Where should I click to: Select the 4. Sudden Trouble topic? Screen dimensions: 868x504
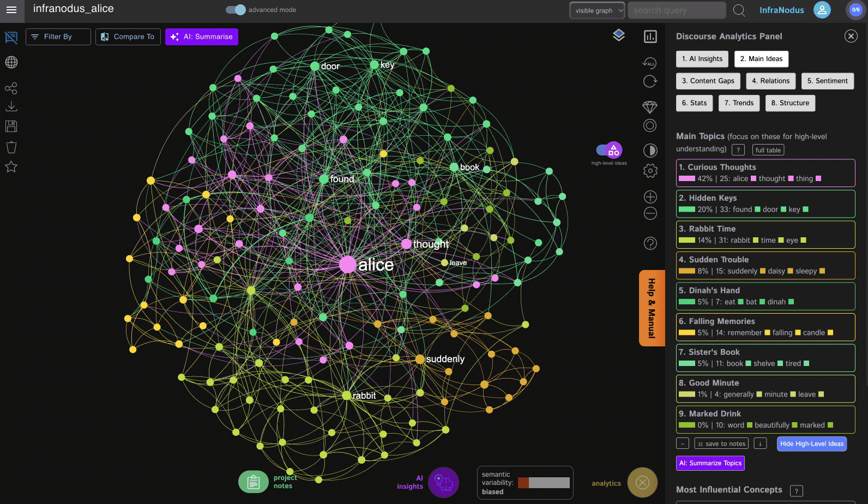(765, 265)
